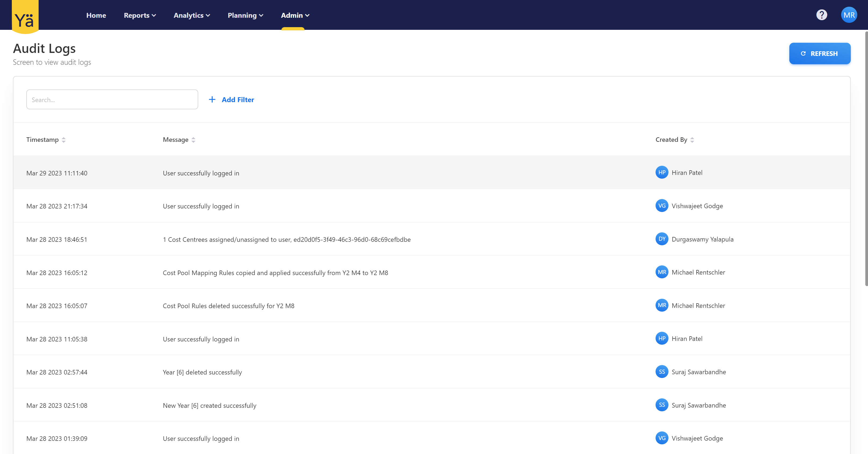The width and height of the screenshot is (868, 454).
Task: Click the VG avatar on 21:17:34 row
Action: point(662,206)
